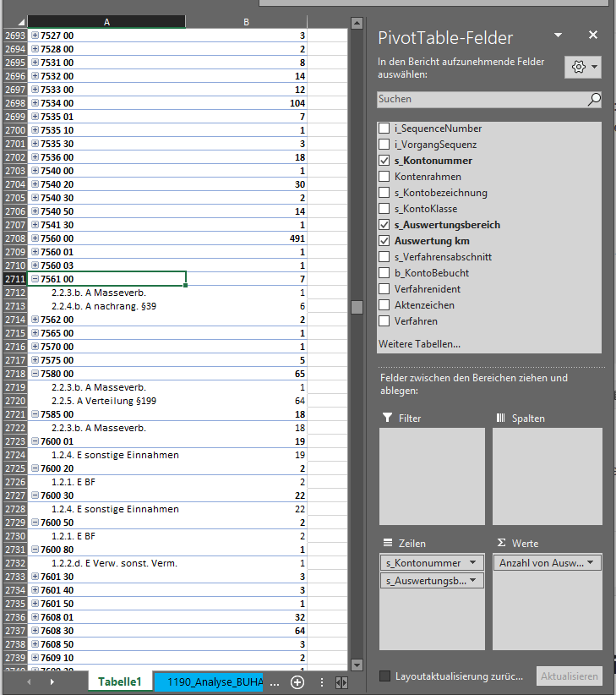Open the PivotTable tools gear menu
The height and width of the screenshot is (695, 616).
coord(583,67)
